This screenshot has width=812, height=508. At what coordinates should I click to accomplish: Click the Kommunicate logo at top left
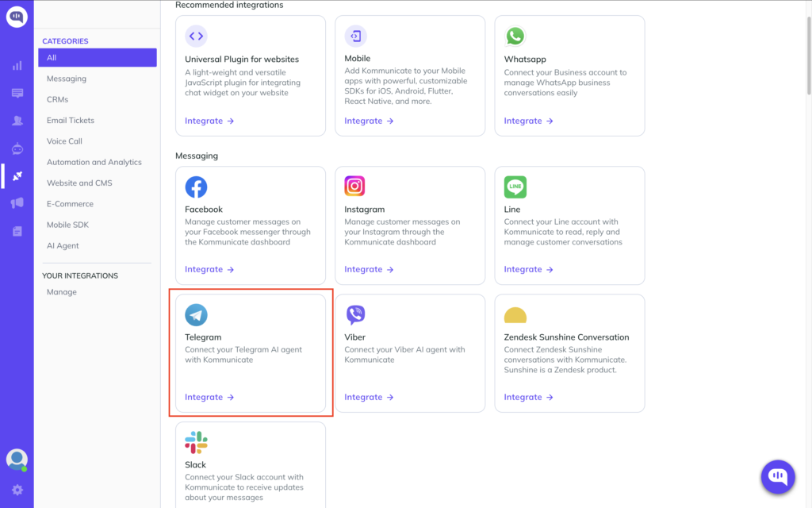(x=17, y=17)
